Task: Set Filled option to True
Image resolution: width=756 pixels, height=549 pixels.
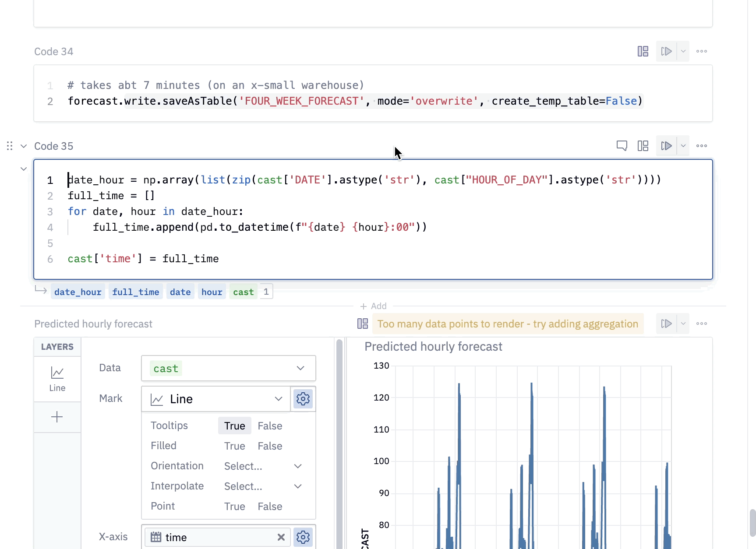Action: point(234,446)
